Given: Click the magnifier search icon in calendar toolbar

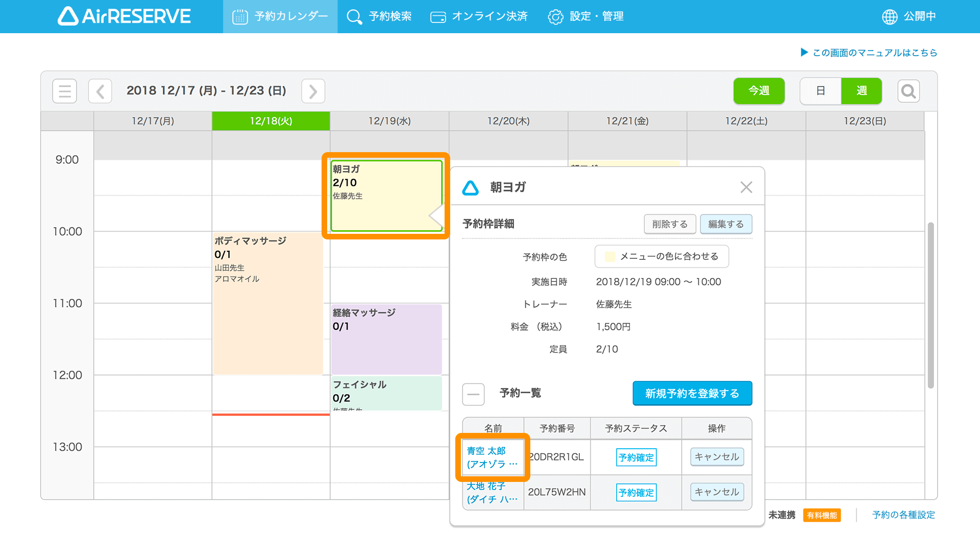Looking at the screenshot, I should (909, 91).
